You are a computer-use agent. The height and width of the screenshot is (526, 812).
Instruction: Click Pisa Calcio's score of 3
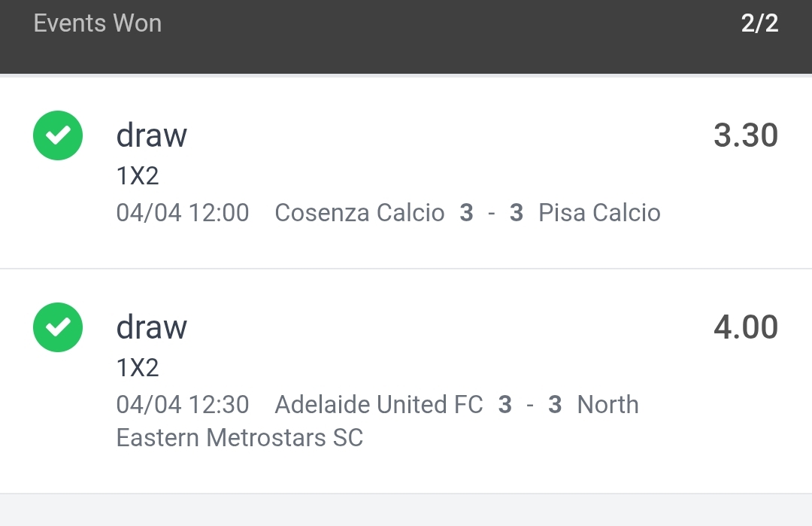(516, 213)
